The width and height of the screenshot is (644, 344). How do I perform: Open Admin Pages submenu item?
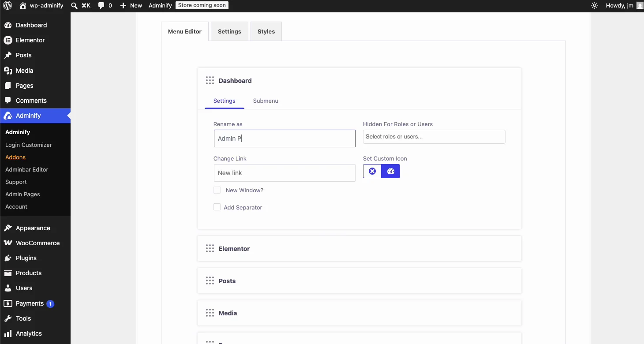(x=22, y=194)
